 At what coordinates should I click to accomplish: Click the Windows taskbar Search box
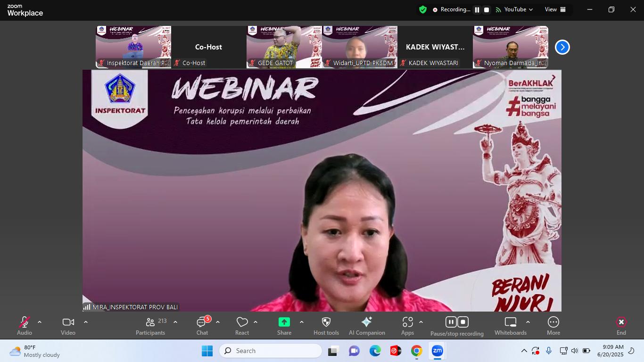[x=271, y=351]
